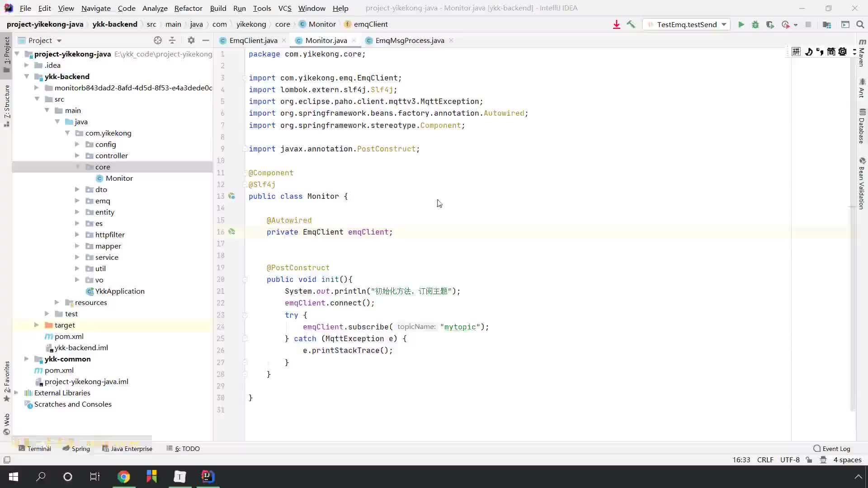This screenshot has height=488, width=868.
Task: Change 4 spaces indent setting
Action: tap(847, 460)
